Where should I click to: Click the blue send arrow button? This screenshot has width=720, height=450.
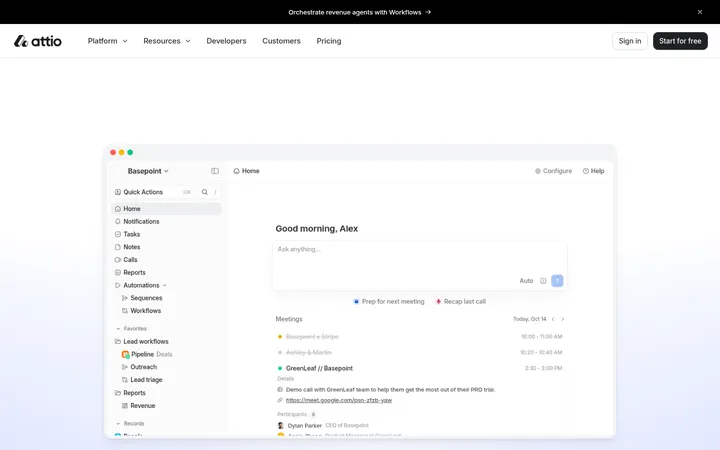[x=557, y=281]
